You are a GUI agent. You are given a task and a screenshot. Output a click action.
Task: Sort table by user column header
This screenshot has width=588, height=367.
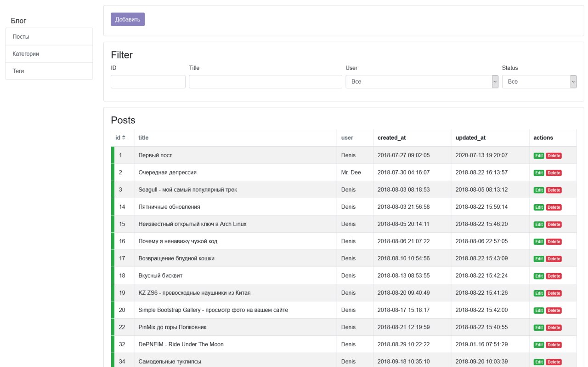347,138
